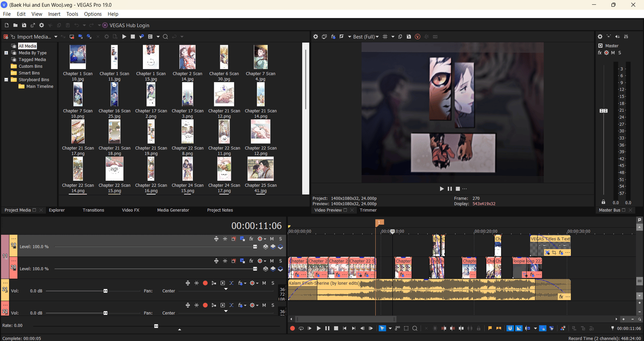Stop preview in Project Media toolbar
The image size is (644, 341).
(133, 37)
